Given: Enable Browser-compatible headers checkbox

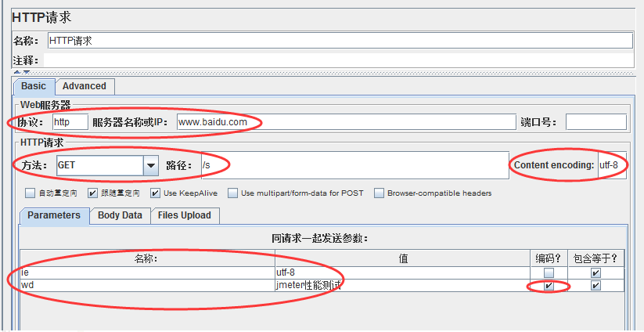Looking at the screenshot, I should [x=379, y=193].
